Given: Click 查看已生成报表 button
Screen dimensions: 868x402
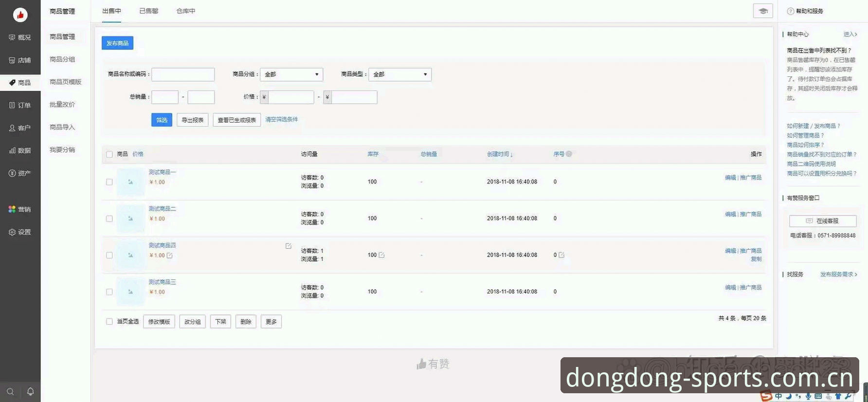Looking at the screenshot, I should click(x=237, y=120).
